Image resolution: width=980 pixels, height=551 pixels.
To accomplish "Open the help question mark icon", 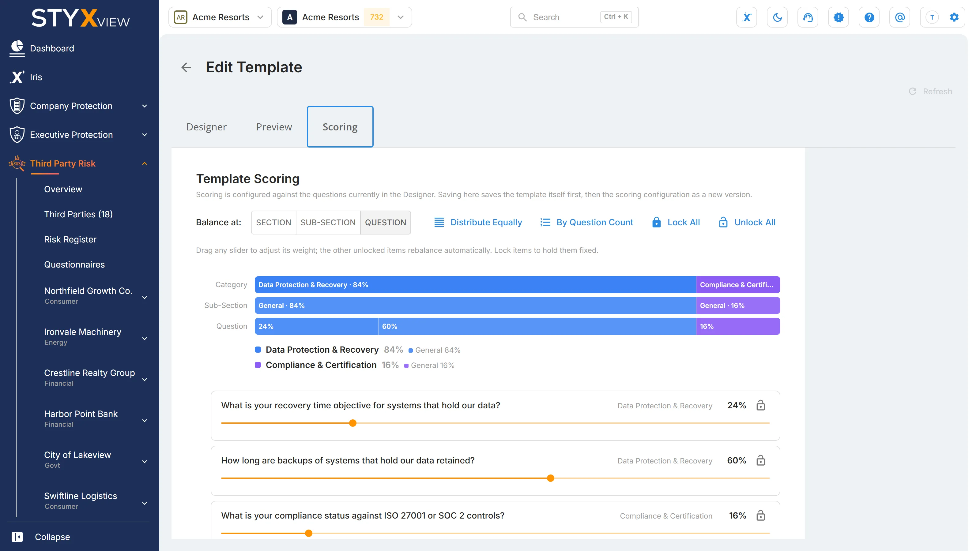I will [869, 17].
